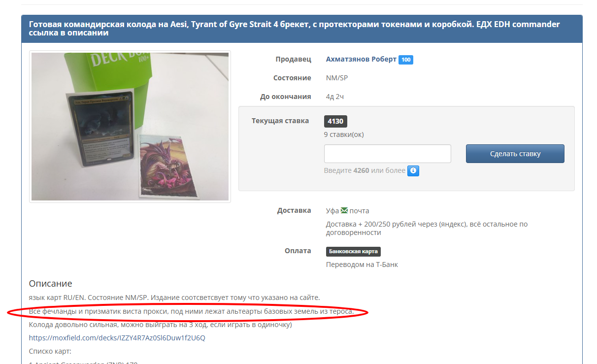The height and width of the screenshot is (364, 597).
Task: Click the Aesi card in the photo
Action: tap(100, 127)
